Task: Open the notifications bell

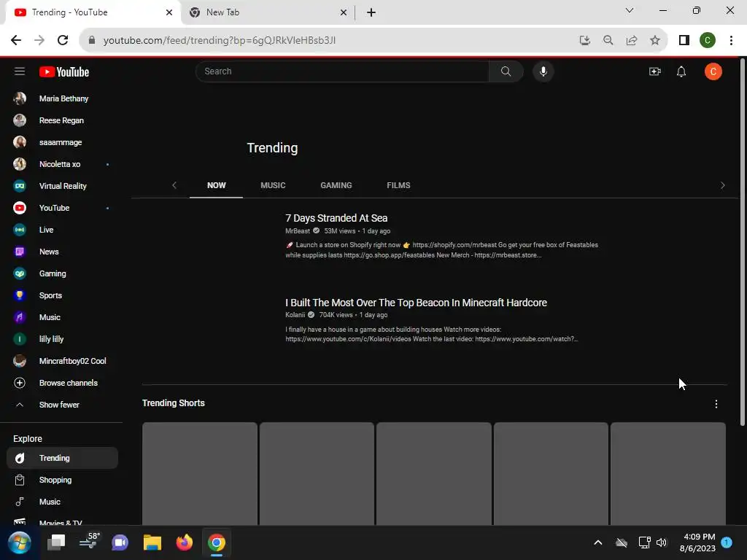Action: [681, 71]
